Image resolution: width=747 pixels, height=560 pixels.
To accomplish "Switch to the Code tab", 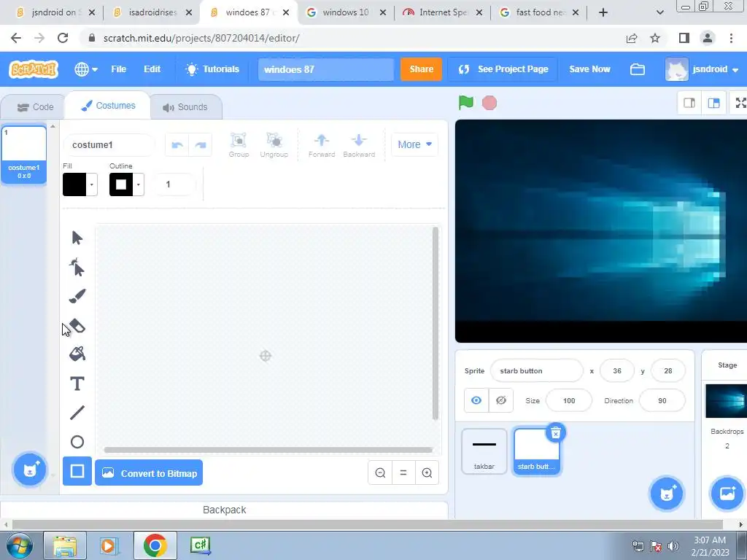I will pyautogui.click(x=34, y=107).
